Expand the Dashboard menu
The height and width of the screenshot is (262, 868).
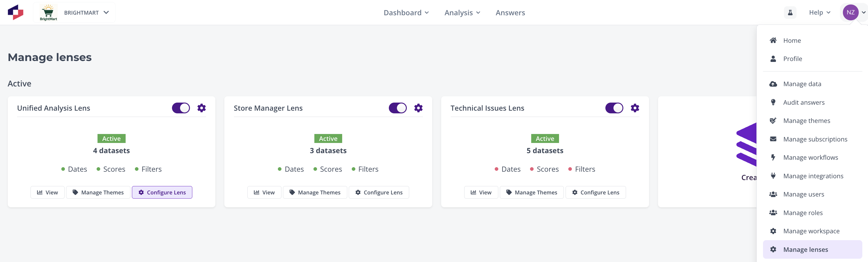406,13
